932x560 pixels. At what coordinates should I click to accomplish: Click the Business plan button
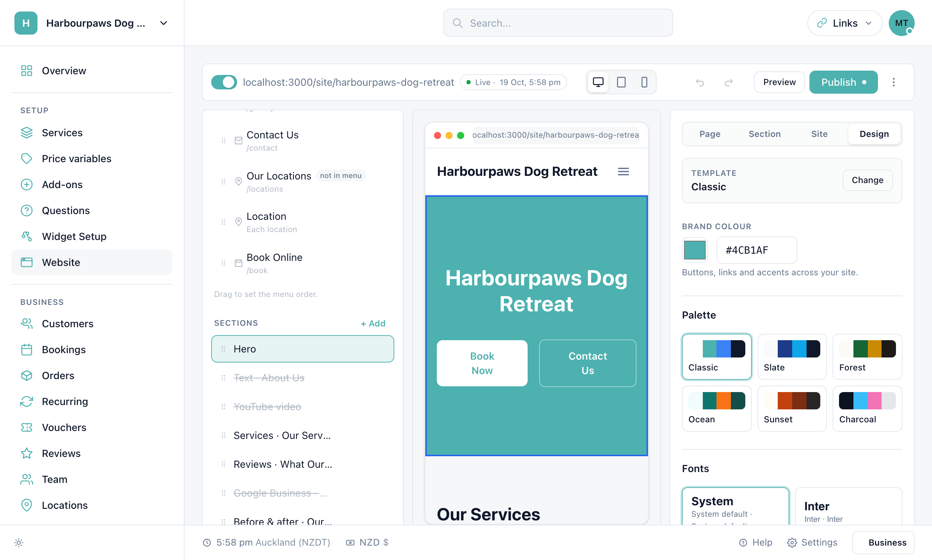click(883, 542)
